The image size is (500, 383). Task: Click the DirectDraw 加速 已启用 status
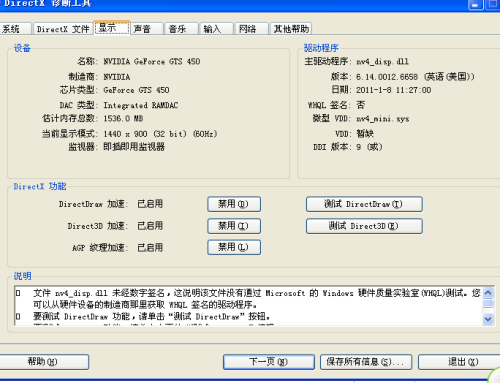click(x=150, y=204)
